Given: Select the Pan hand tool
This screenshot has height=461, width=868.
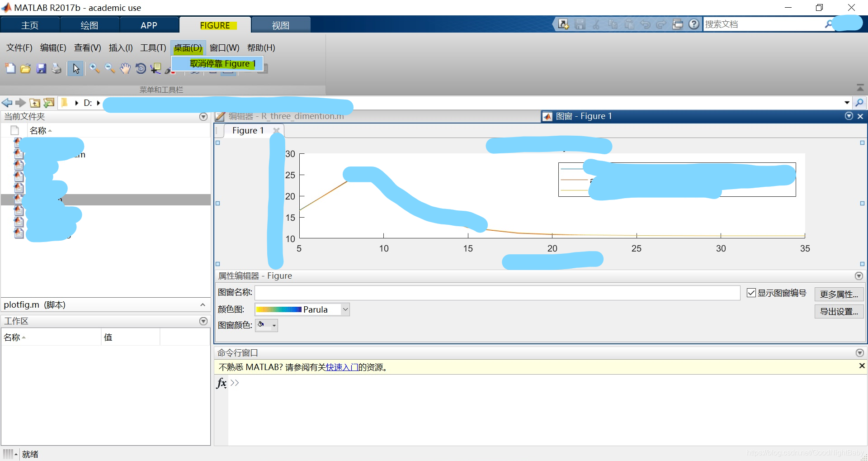Looking at the screenshot, I should pos(125,68).
